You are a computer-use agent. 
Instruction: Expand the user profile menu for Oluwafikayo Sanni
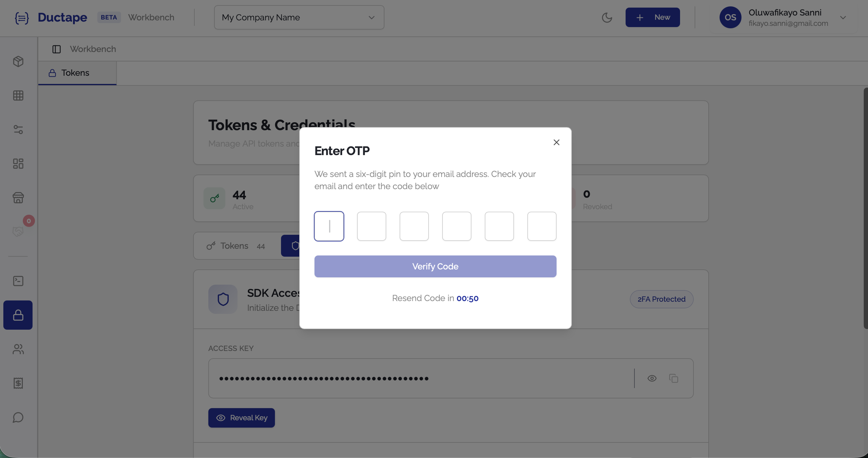pyautogui.click(x=843, y=18)
